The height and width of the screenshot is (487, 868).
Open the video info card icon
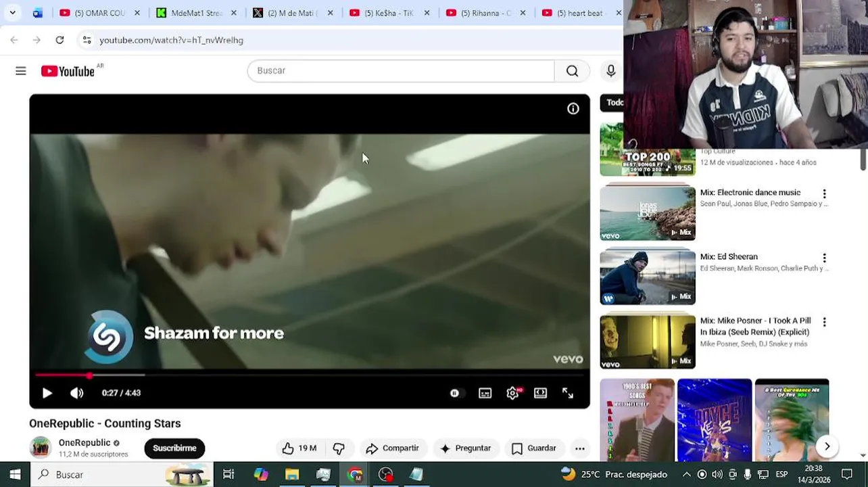tap(573, 109)
